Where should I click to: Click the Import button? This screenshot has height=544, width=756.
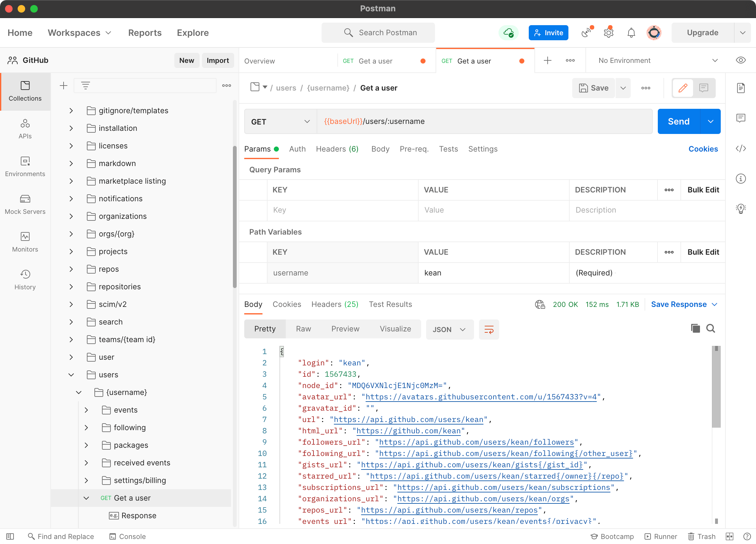pyautogui.click(x=218, y=60)
